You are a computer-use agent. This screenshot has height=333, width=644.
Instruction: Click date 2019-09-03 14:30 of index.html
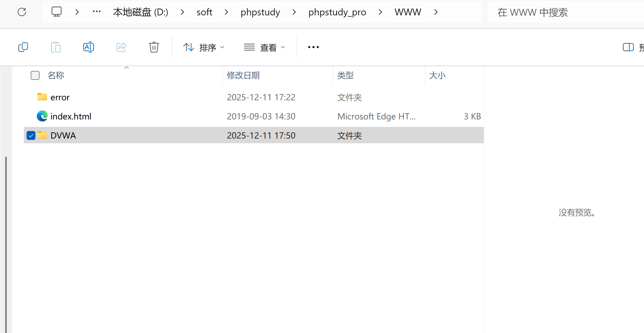pos(261,116)
